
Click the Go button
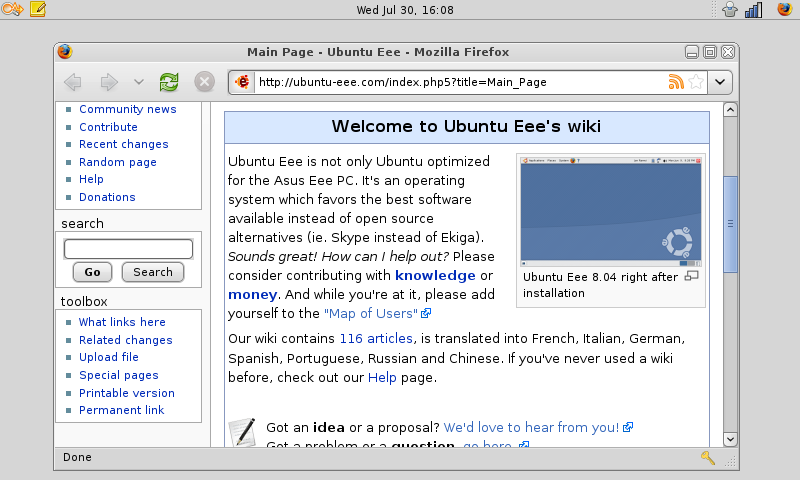pyautogui.click(x=92, y=272)
